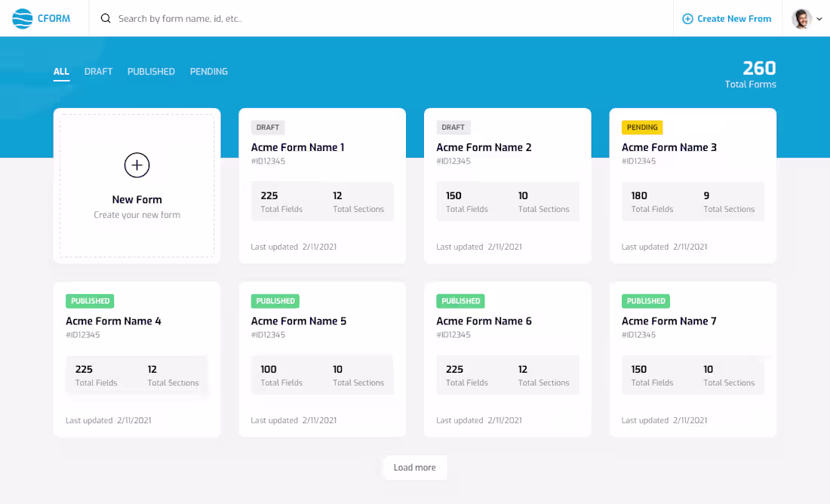Image resolution: width=830 pixels, height=504 pixels.
Task: Click the Load more button
Action: point(415,468)
